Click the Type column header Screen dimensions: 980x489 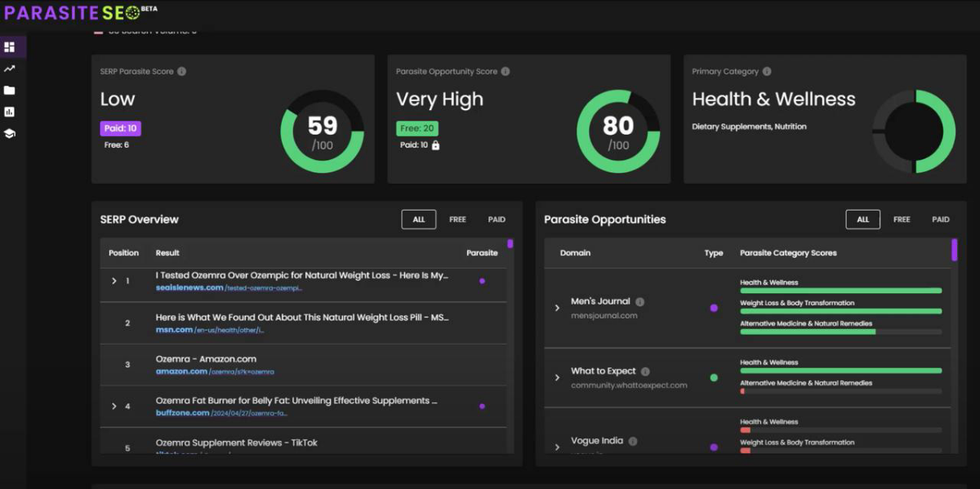(x=714, y=253)
